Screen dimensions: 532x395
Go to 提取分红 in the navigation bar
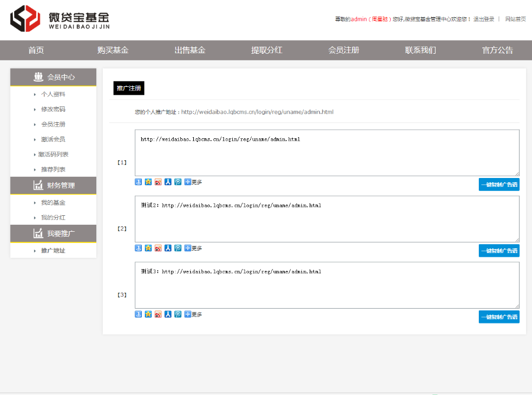[x=267, y=50]
